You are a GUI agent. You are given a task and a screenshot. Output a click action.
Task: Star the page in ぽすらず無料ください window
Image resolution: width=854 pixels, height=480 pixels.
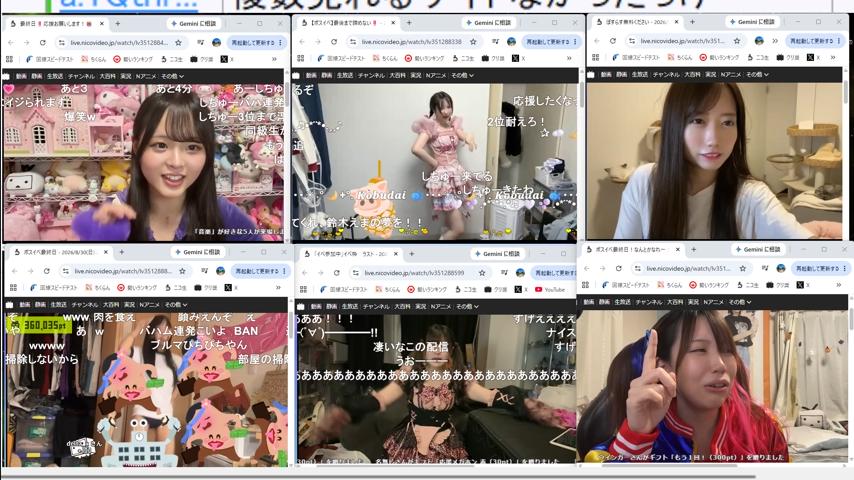click(737, 41)
